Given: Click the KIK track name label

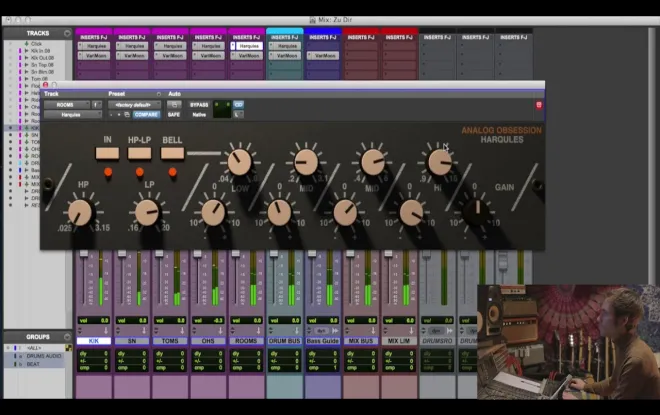Looking at the screenshot, I should [x=93, y=341].
